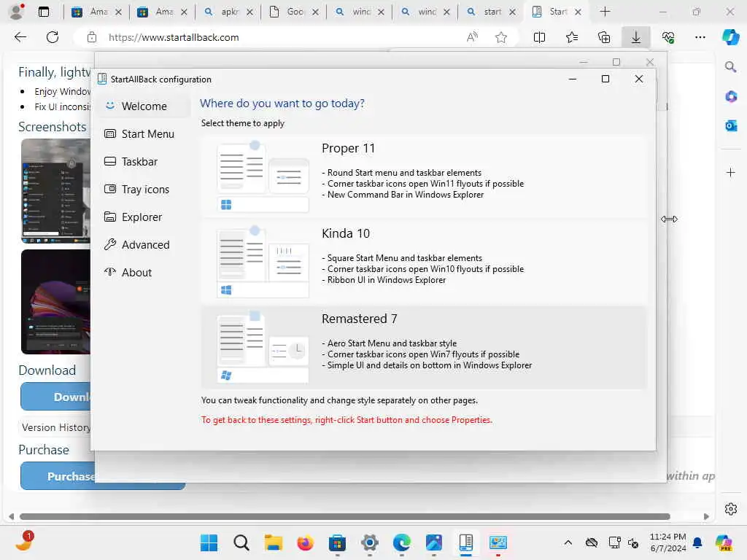747x560 pixels.
Task: Toggle split screen icon in Edge toolbar
Action: (x=539, y=37)
